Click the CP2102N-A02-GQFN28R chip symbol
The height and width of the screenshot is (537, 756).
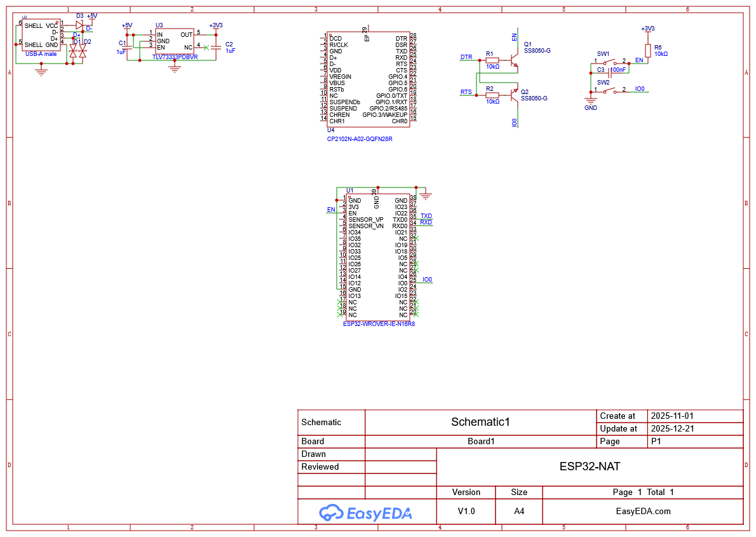pyautogui.click(x=367, y=79)
